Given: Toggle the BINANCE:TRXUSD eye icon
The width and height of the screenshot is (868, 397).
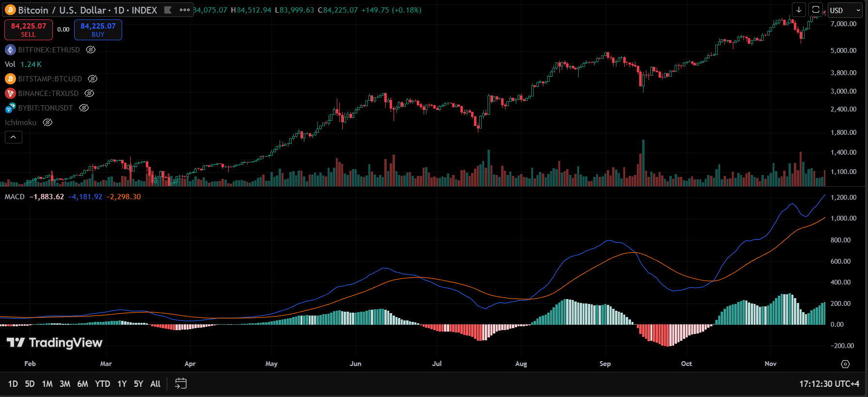Looking at the screenshot, I should (x=89, y=94).
